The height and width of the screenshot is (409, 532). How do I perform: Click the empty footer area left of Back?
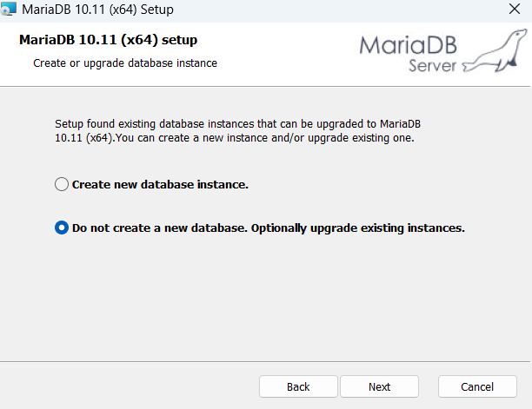pyautogui.click(x=130, y=386)
